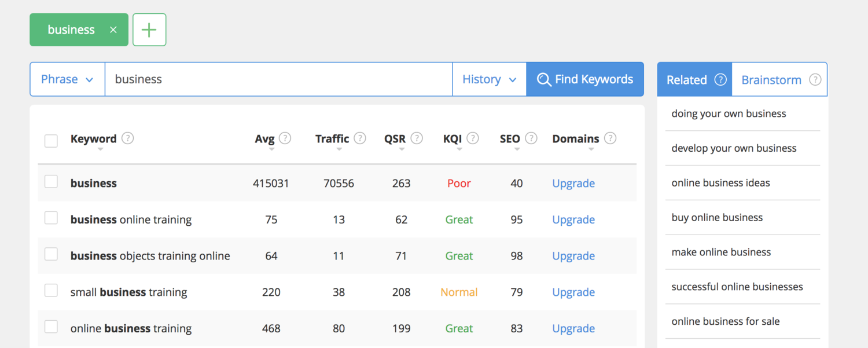Click the orange 'Normal' KQI value

459,292
